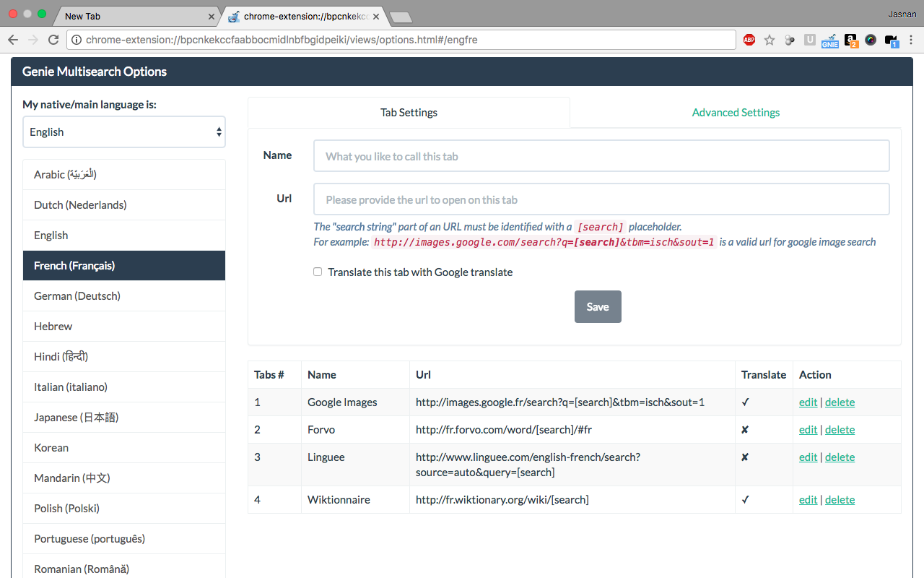This screenshot has height=578, width=924.
Task: Click the Linguee url cell text
Action: 528,465
